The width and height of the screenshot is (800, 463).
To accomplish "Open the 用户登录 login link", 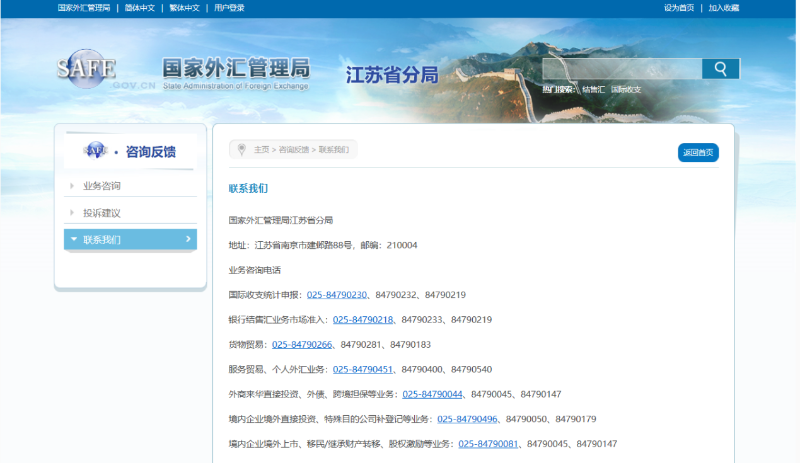I will tap(229, 8).
